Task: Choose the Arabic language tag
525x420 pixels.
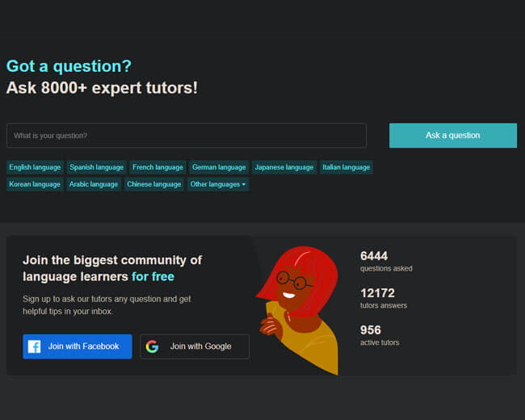Action: 94,184
